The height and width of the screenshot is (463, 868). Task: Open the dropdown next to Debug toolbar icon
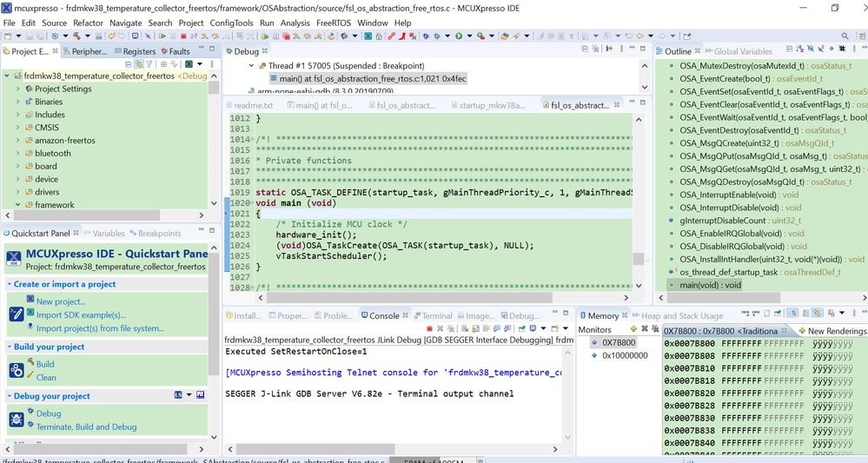pyautogui.click(x=447, y=36)
